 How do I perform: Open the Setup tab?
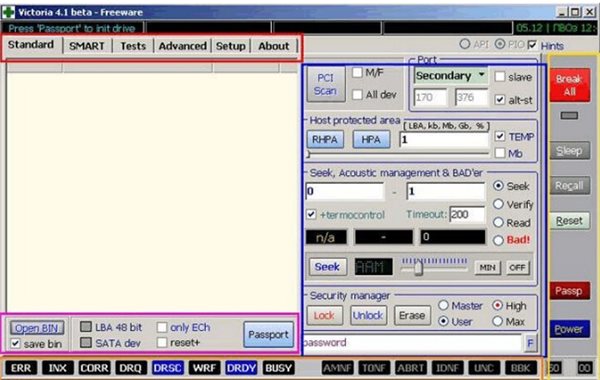coord(231,46)
